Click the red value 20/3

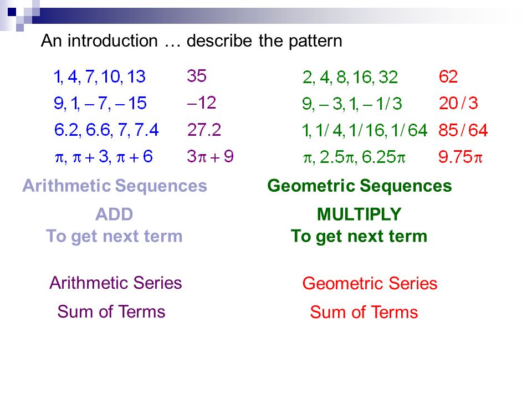[458, 103]
